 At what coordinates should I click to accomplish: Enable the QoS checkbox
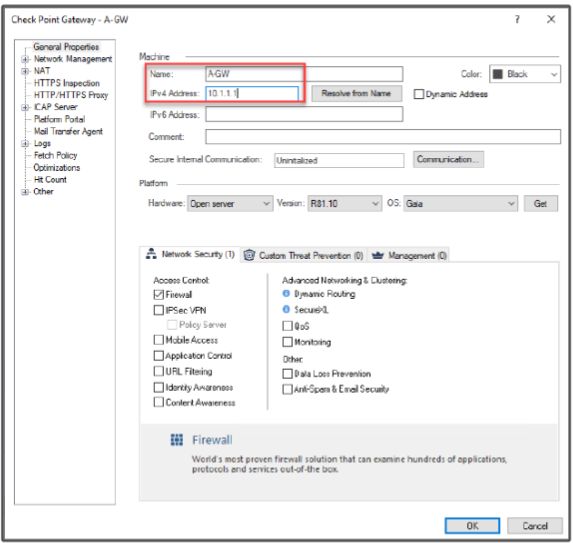pyautogui.click(x=288, y=326)
